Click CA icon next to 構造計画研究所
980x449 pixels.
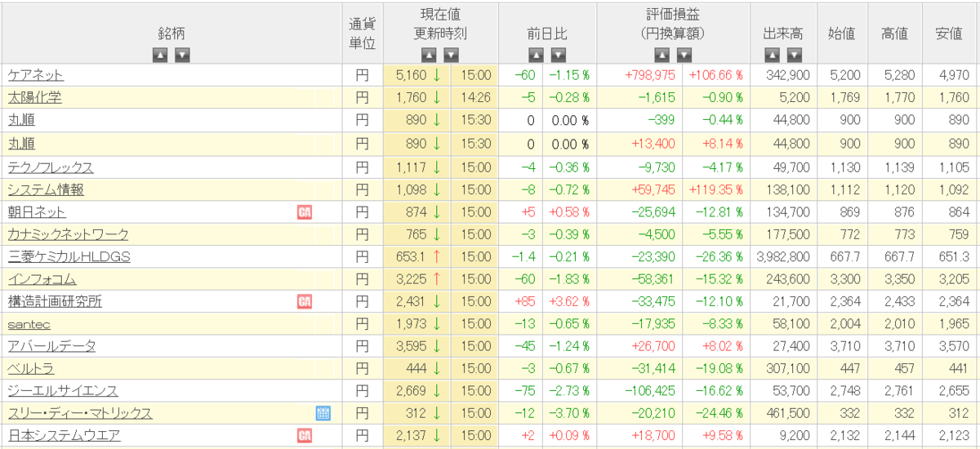coord(305,302)
